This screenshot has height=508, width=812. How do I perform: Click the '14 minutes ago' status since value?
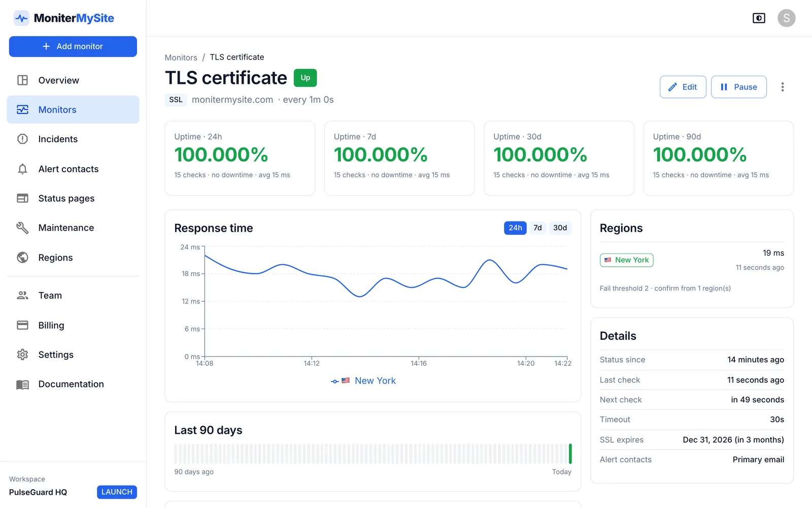pos(756,359)
